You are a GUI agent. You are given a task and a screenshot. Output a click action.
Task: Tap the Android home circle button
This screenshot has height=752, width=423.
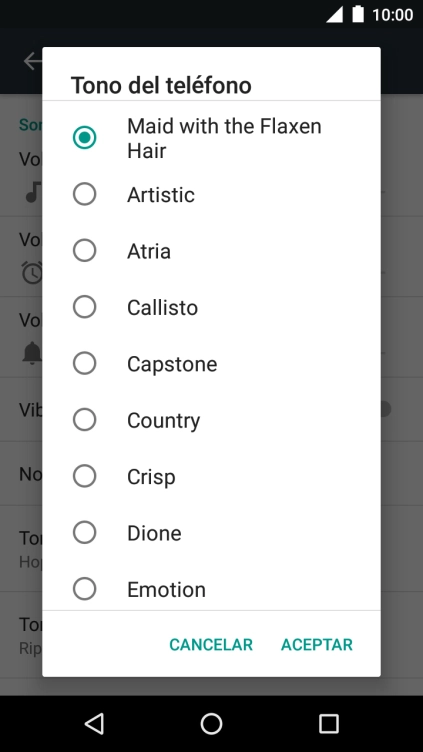pyautogui.click(x=212, y=723)
